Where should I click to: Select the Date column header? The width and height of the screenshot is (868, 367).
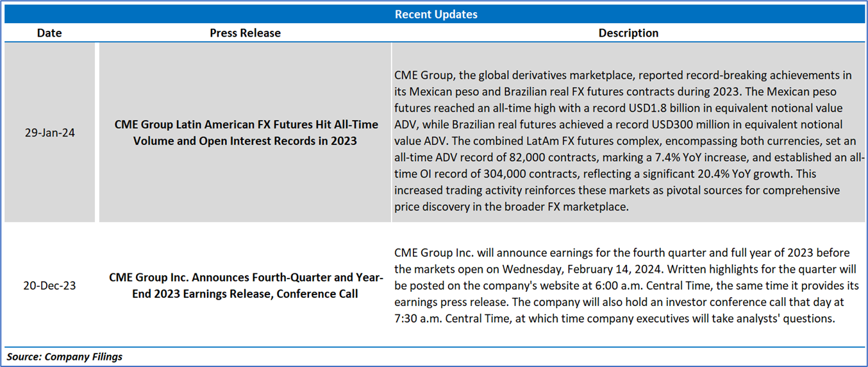pyautogui.click(x=49, y=33)
